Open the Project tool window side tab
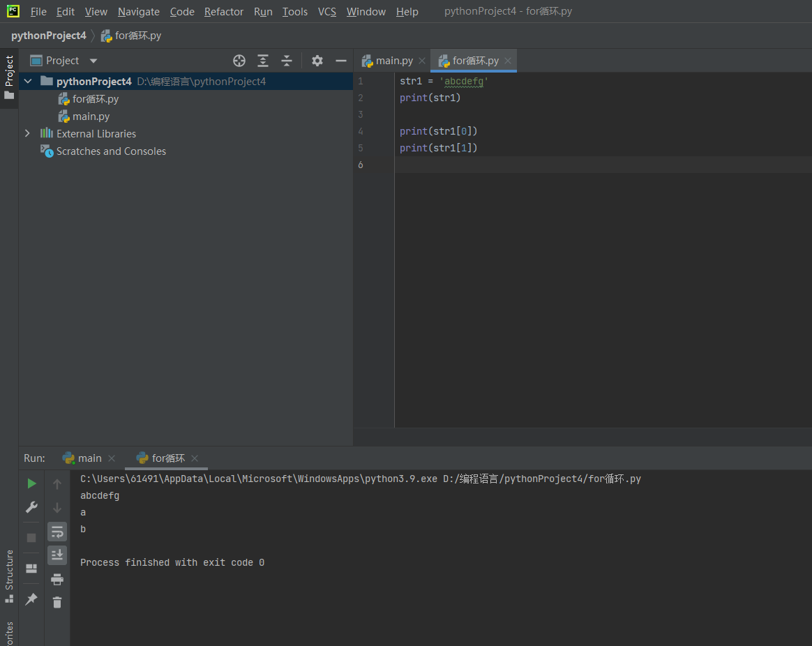Screen dimensions: 812x646 pyautogui.click(x=9, y=77)
